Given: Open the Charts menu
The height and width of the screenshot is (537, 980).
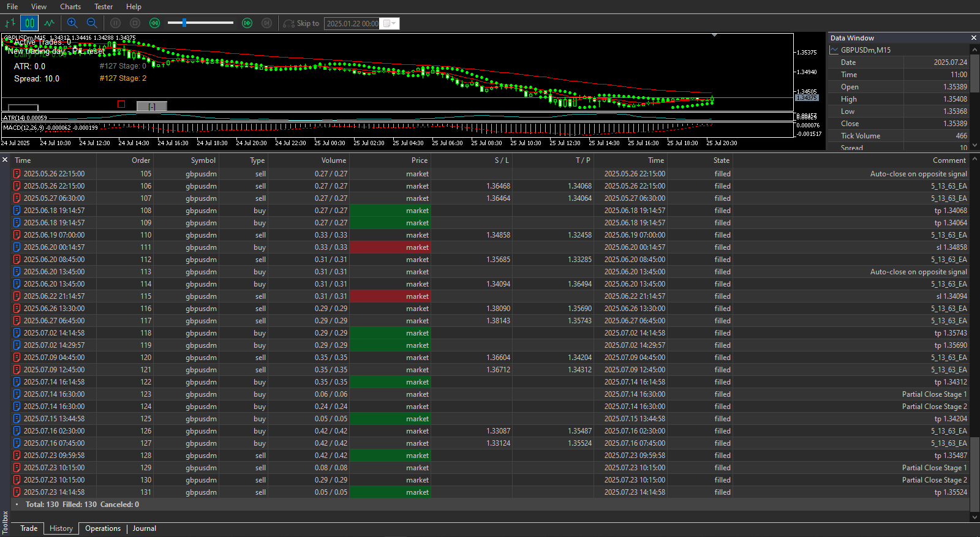Looking at the screenshot, I should tap(70, 7).
